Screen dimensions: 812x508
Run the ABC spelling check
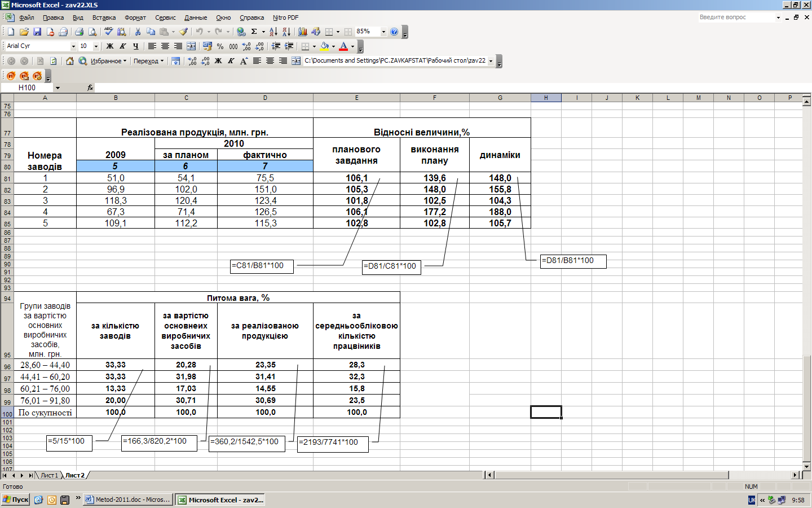[x=108, y=32]
